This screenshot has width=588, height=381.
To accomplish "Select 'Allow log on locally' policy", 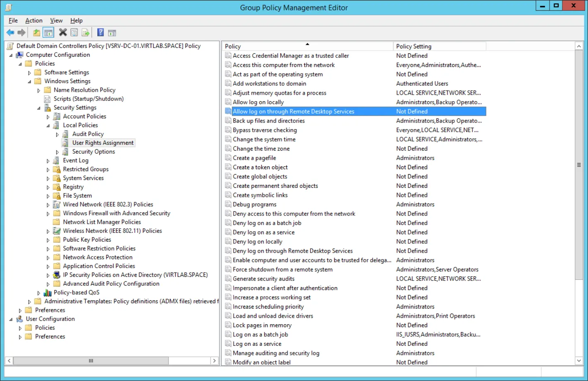I will (258, 102).
